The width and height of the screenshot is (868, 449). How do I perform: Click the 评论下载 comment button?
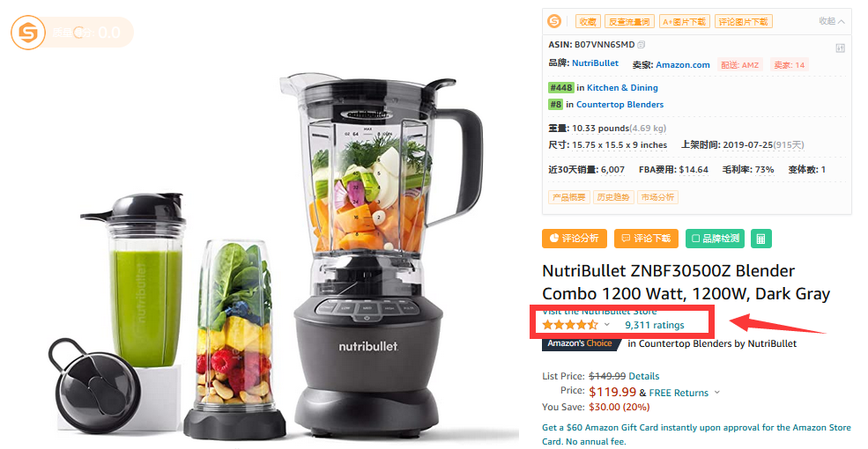click(x=646, y=239)
